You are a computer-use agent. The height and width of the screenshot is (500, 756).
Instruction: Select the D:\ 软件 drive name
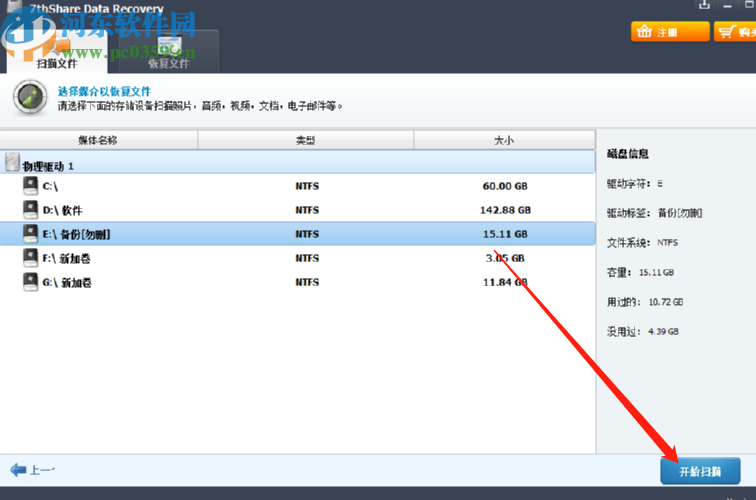click(x=63, y=210)
